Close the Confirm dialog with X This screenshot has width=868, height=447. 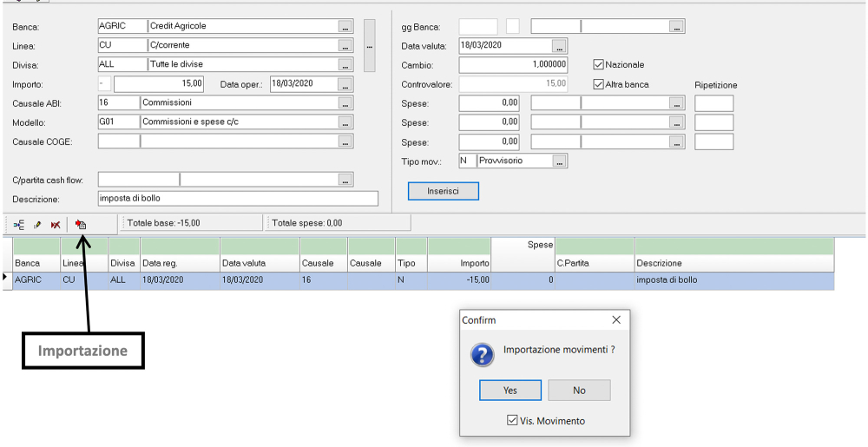(x=616, y=320)
